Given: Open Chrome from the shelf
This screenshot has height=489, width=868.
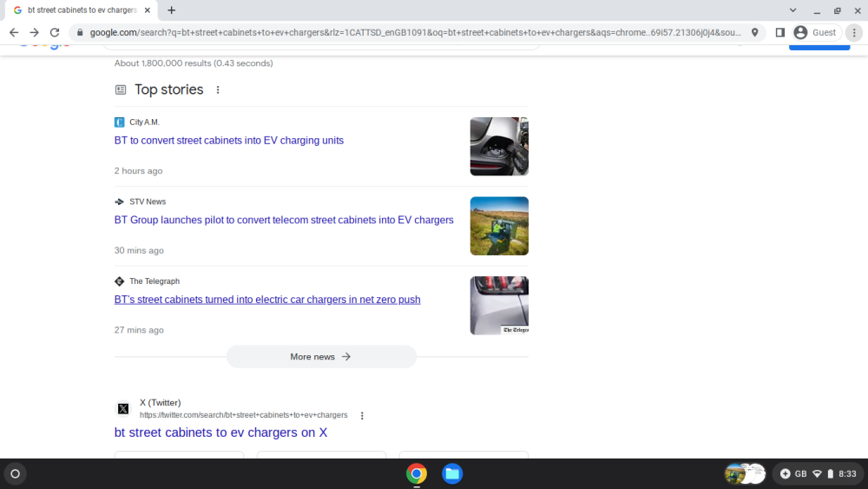Looking at the screenshot, I should click(x=417, y=473).
